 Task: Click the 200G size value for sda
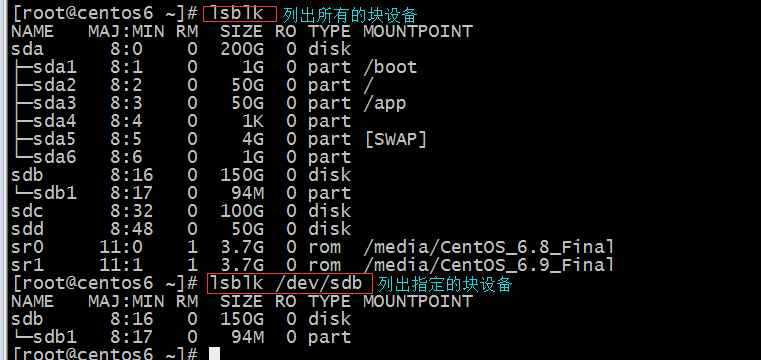[242, 49]
